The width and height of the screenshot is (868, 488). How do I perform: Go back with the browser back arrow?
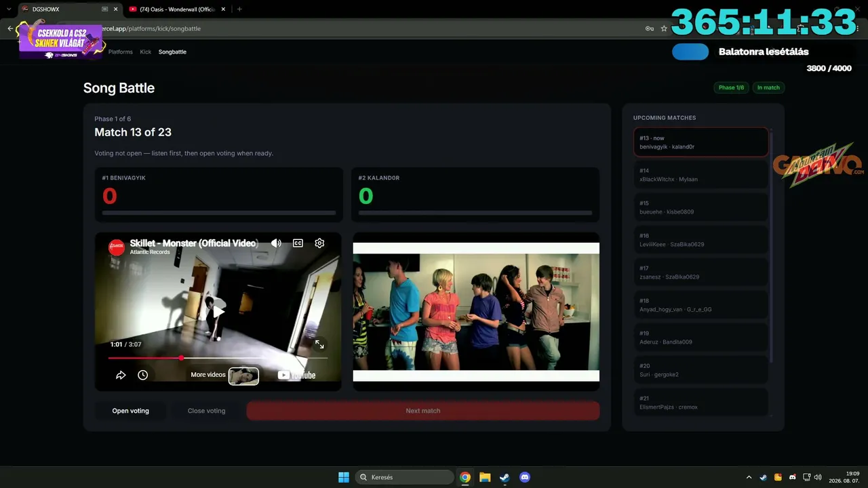pos(10,28)
